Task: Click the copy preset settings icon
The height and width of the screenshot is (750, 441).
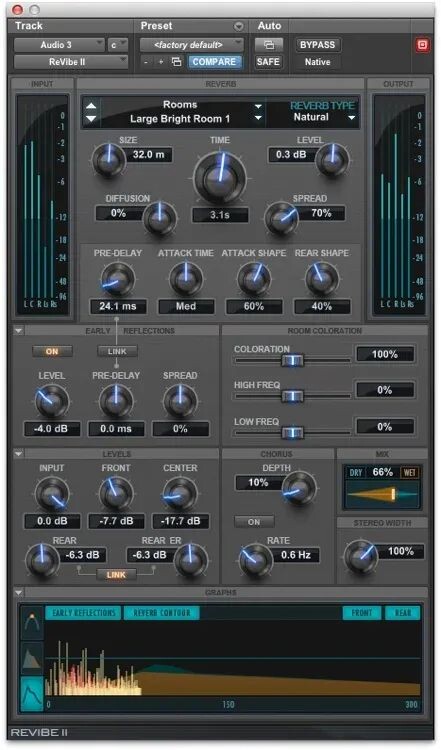Action: coord(176,62)
